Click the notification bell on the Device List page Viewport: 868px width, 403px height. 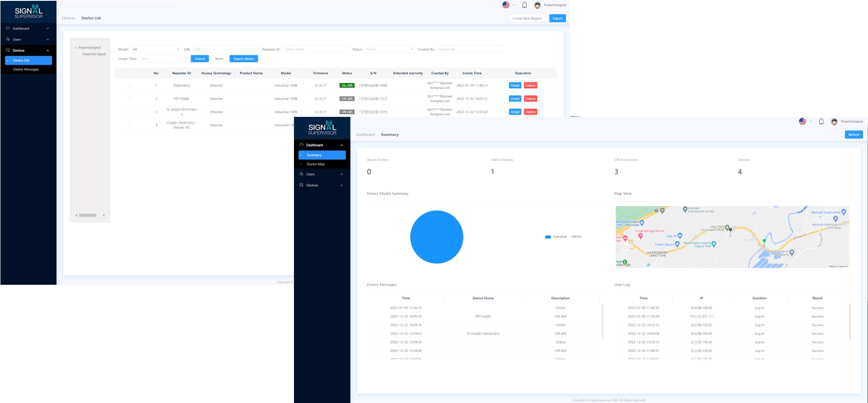point(524,5)
